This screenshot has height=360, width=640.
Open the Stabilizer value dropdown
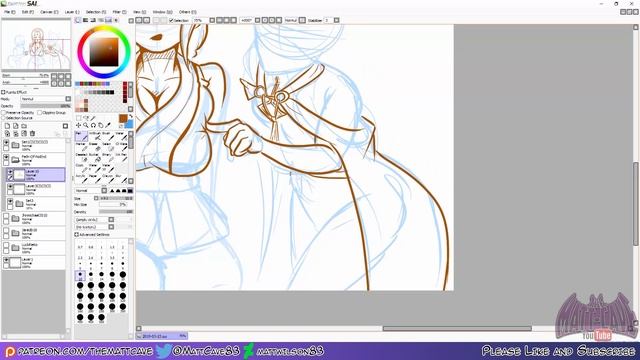(x=336, y=20)
